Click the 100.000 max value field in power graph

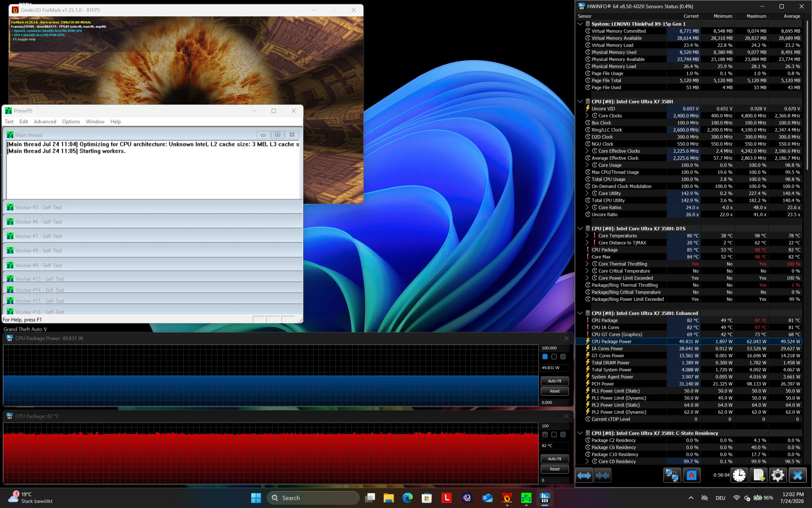(555, 348)
